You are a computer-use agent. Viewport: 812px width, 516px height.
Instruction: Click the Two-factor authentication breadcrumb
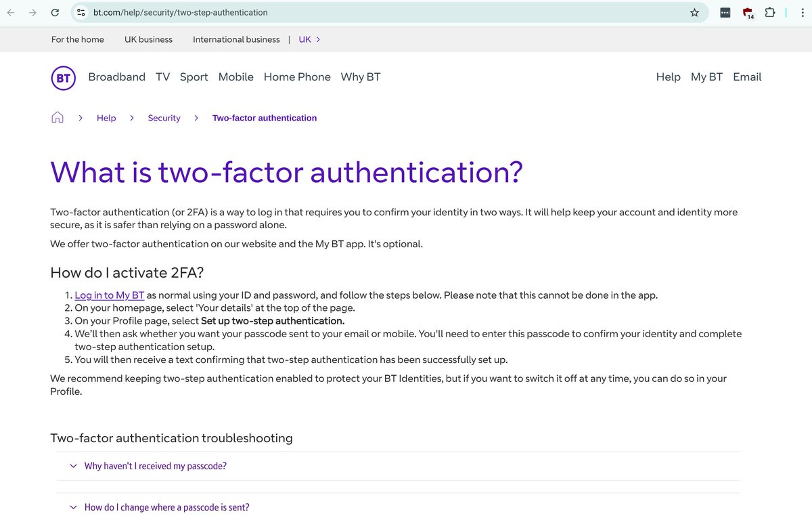click(265, 118)
